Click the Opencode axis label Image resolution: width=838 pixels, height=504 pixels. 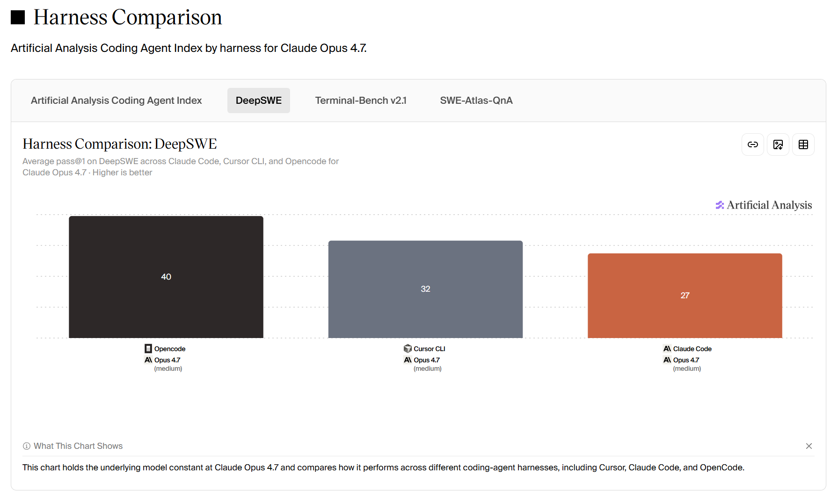(170, 349)
